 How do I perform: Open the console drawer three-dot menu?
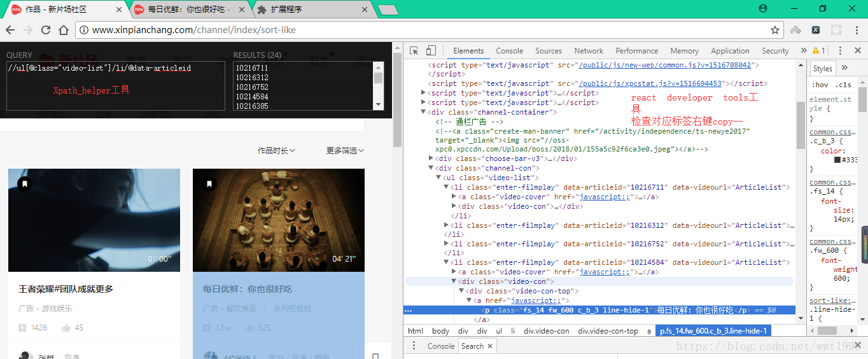point(414,346)
